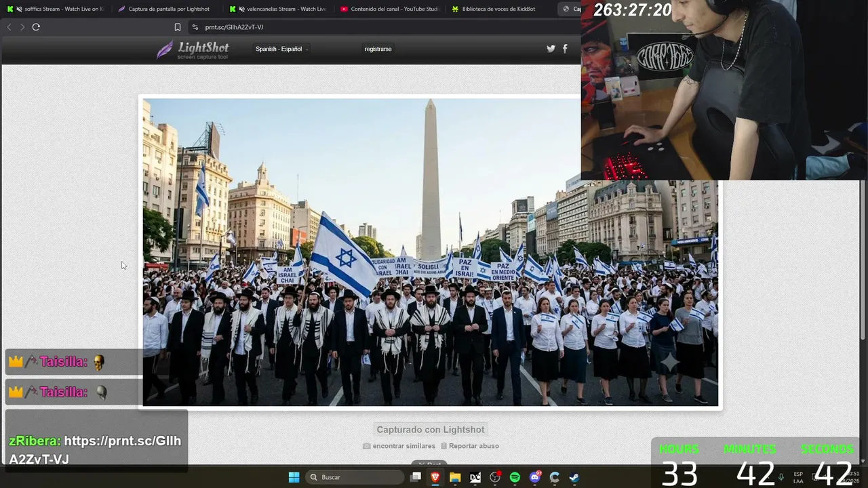The image size is (868, 488).
Task: Open the captured rally screenshot image
Action: click(x=430, y=252)
